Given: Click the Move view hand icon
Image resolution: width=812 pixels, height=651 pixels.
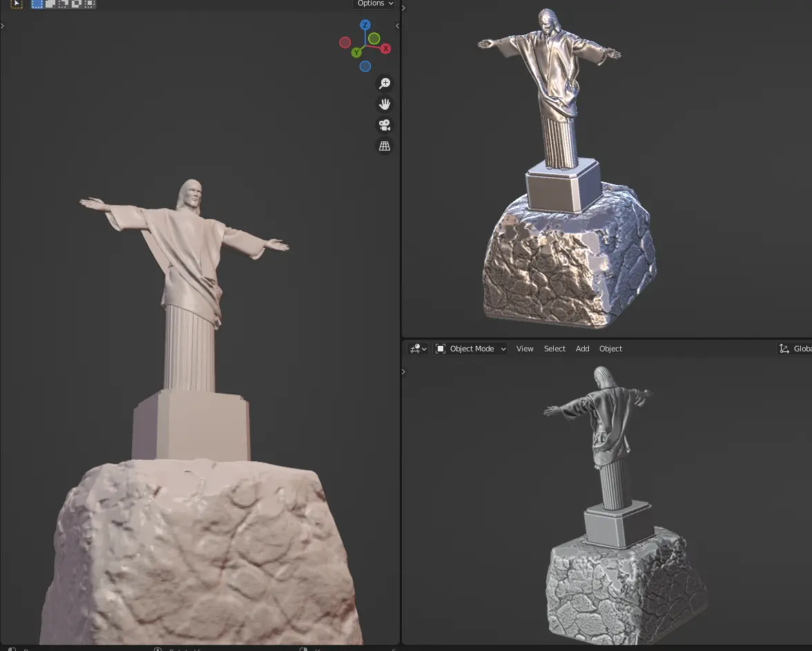Looking at the screenshot, I should click(x=385, y=104).
